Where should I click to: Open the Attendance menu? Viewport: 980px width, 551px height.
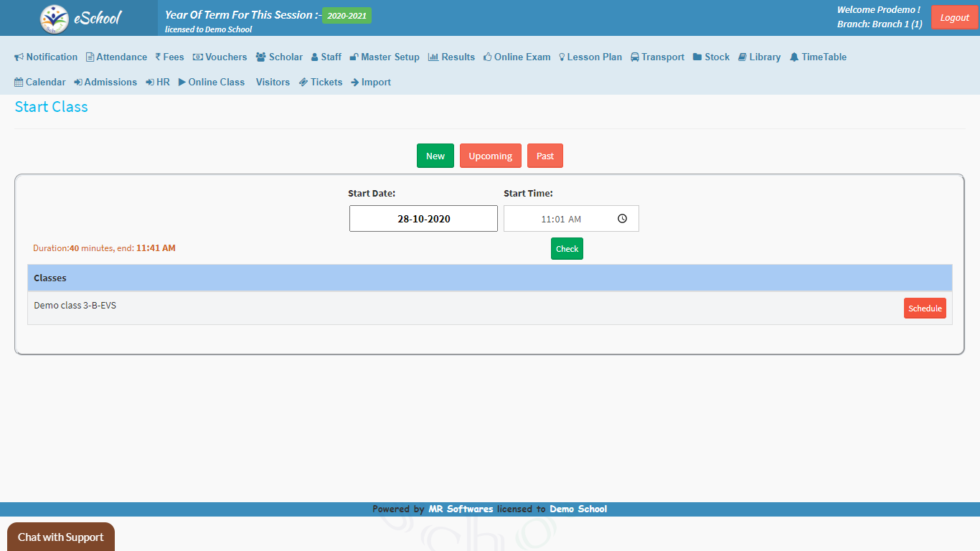[x=116, y=57]
